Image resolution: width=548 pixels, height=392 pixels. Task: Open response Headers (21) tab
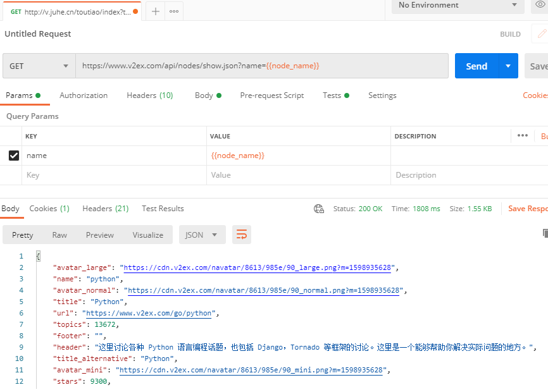click(106, 209)
